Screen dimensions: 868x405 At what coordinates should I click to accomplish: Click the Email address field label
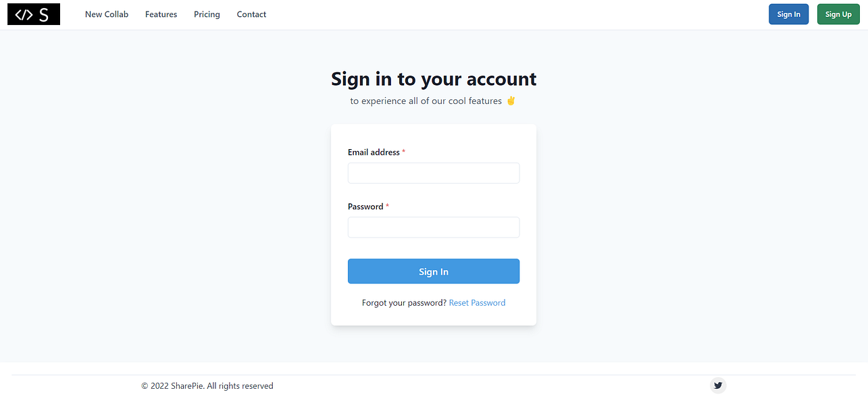[x=374, y=153]
